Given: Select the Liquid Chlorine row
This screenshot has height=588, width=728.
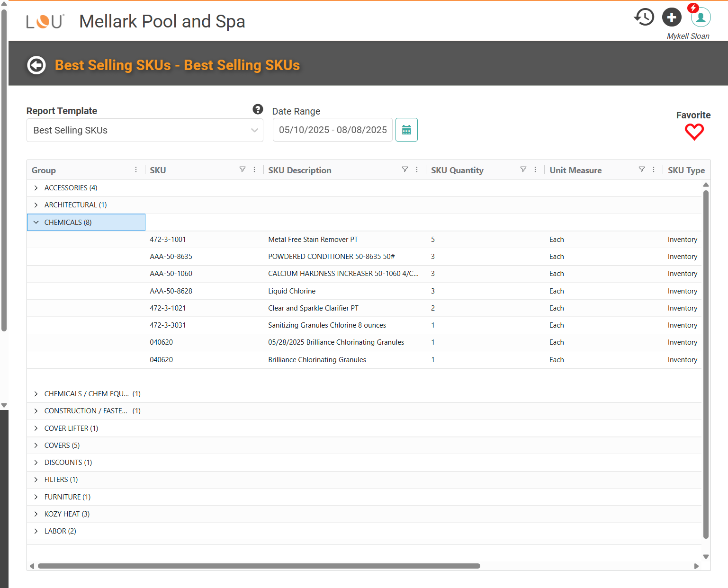Looking at the screenshot, I should pyautogui.click(x=292, y=291).
